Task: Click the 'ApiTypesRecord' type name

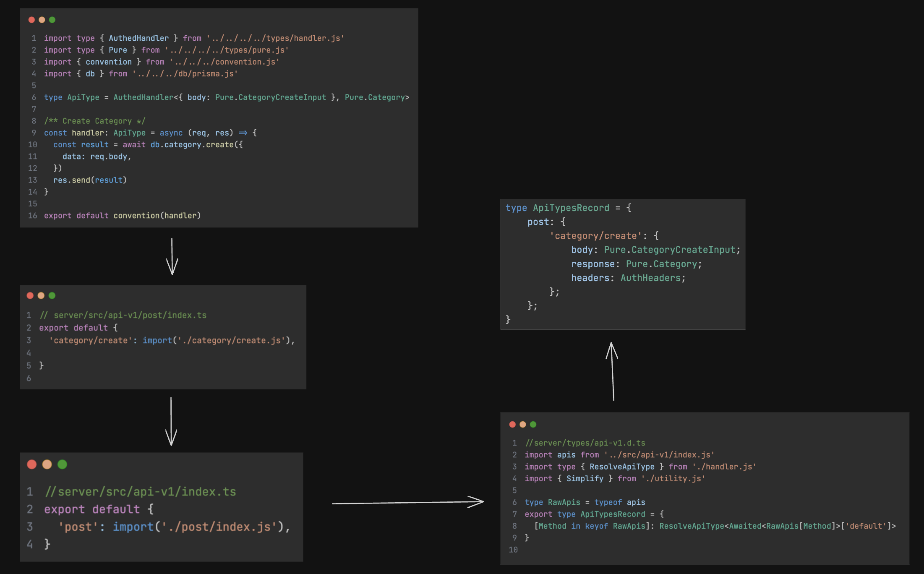Action: [x=571, y=208]
